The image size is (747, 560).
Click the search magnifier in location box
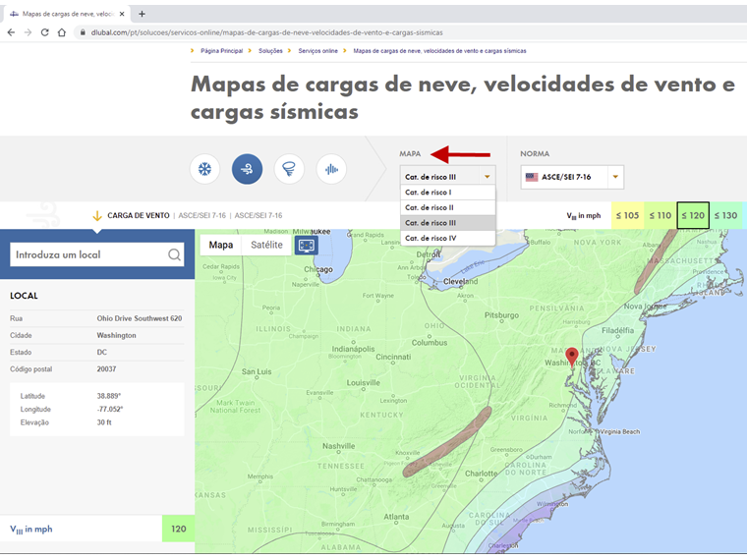174,254
